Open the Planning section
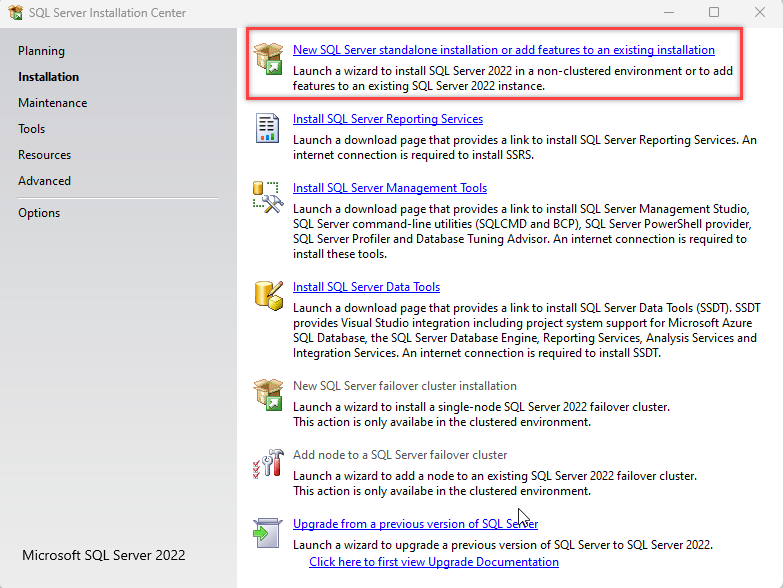 (41, 51)
